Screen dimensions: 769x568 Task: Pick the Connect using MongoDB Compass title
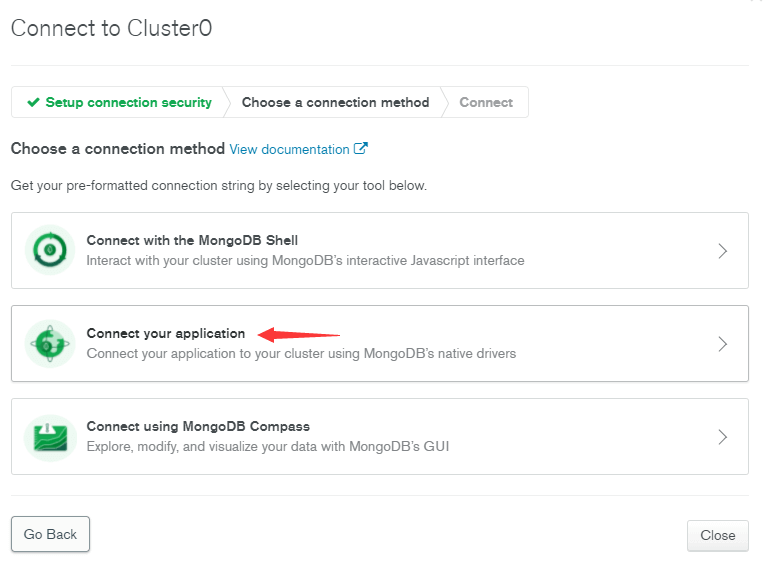tap(198, 426)
